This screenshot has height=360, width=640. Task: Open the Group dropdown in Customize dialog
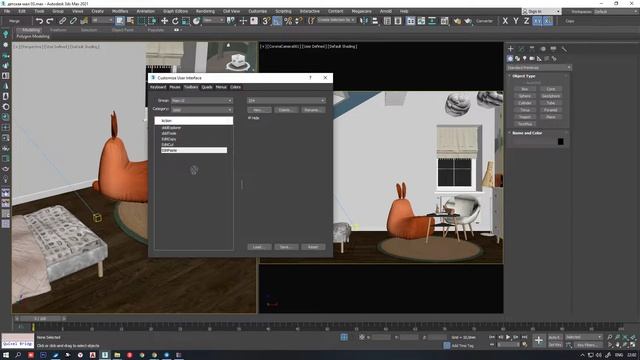[x=202, y=100]
